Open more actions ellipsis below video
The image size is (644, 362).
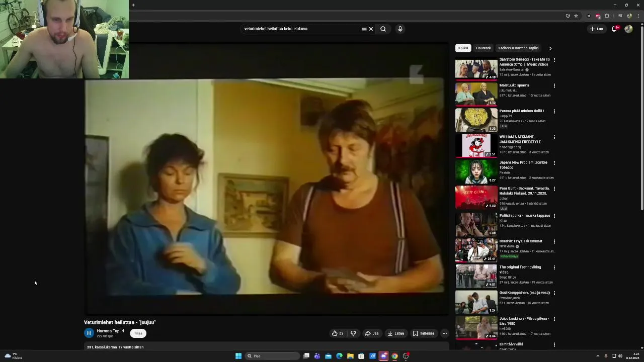point(444,333)
